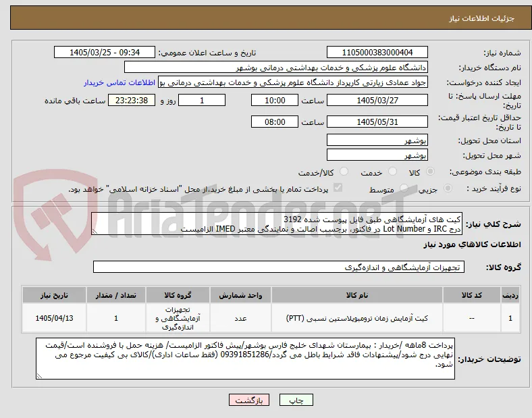
Task: Click the جزئیات اطلاعات نیاز page title
Action: pos(482,18)
